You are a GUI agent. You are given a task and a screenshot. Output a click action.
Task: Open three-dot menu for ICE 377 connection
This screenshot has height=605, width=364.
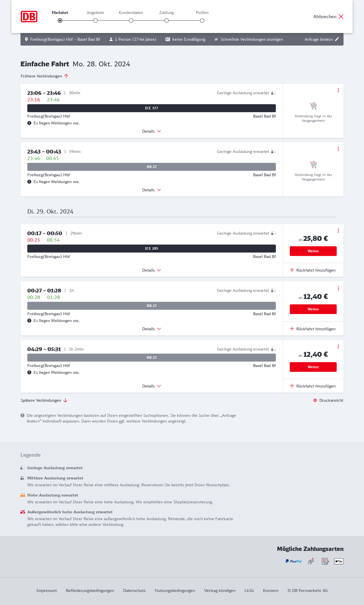338,90
